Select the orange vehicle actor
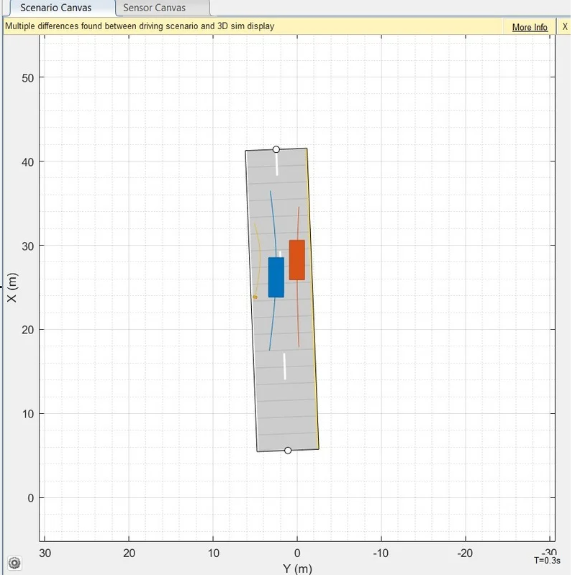Image resolution: width=573 pixels, height=575 pixels. [x=297, y=260]
